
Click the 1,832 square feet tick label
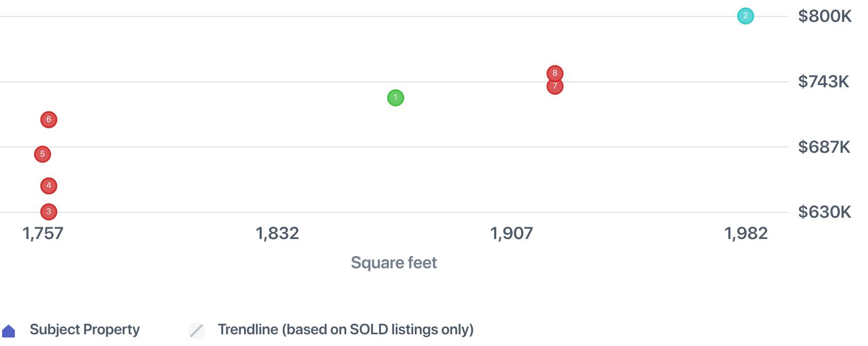click(x=277, y=233)
